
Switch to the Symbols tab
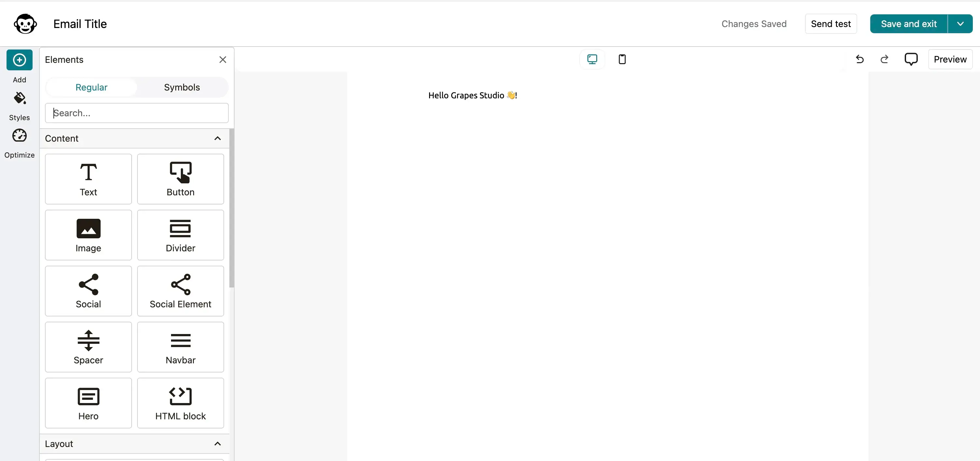coord(182,87)
